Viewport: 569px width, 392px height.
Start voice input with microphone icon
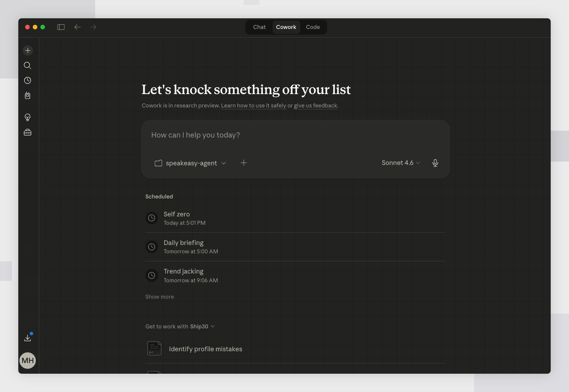click(435, 163)
